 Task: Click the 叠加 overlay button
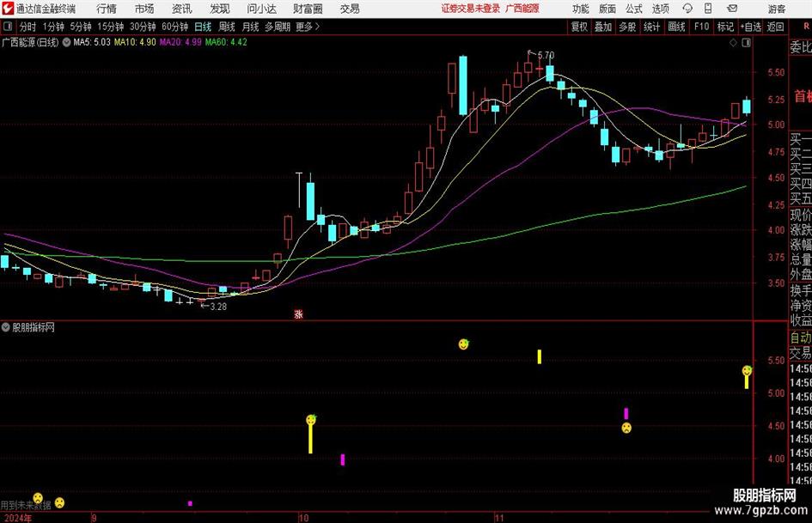pyautogui.click(x=603, y=27)
